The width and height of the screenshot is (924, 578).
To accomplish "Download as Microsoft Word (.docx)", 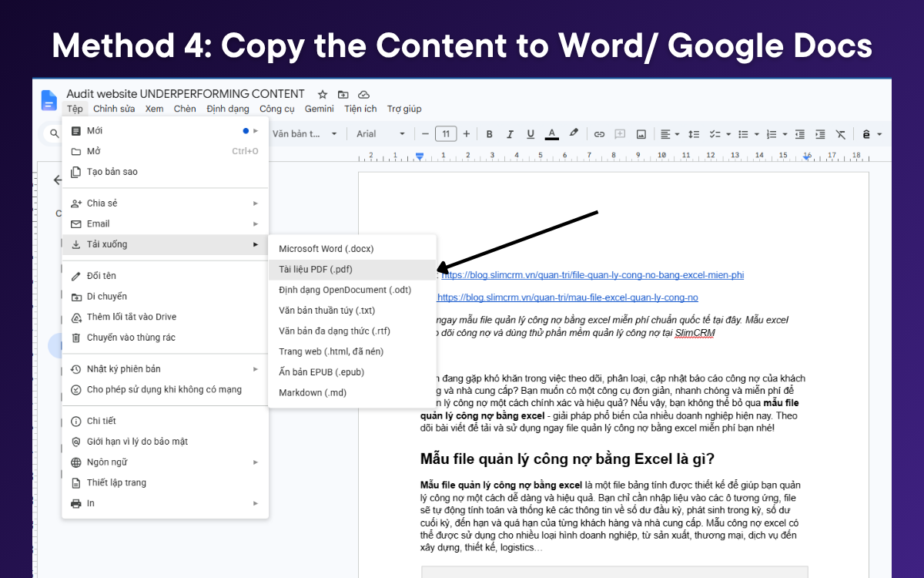I will [x=352, y=249].
